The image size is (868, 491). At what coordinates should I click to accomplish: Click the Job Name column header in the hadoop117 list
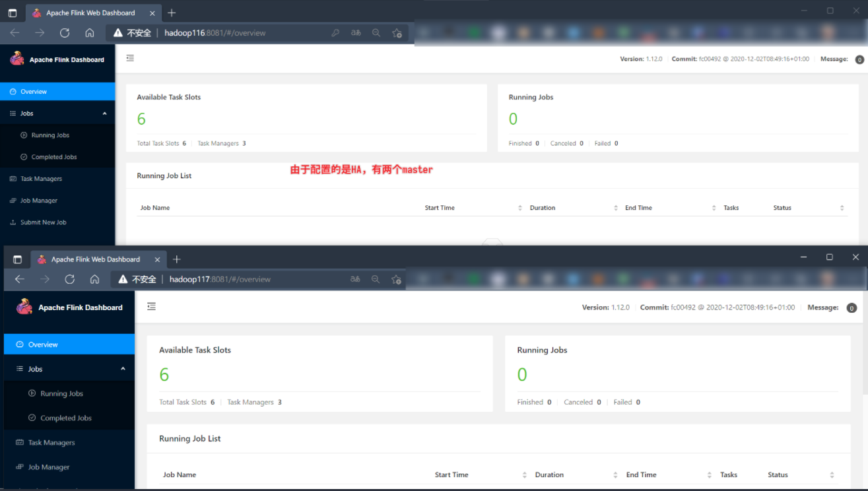[x=180, y=475]
